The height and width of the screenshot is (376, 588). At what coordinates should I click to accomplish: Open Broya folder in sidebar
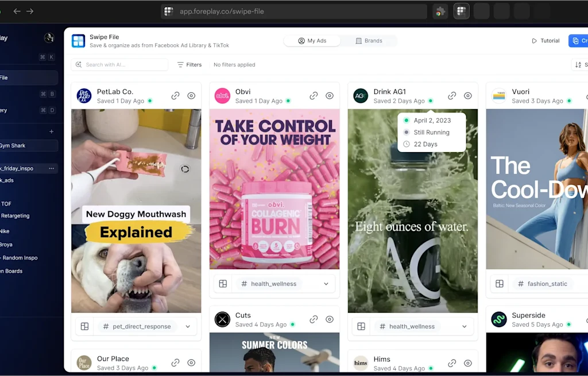pyautogui.click(x=6, y=245)
